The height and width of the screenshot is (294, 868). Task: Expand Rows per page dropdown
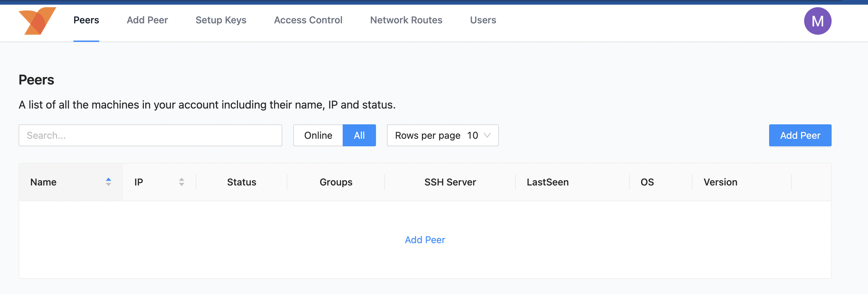coord(443,135)
